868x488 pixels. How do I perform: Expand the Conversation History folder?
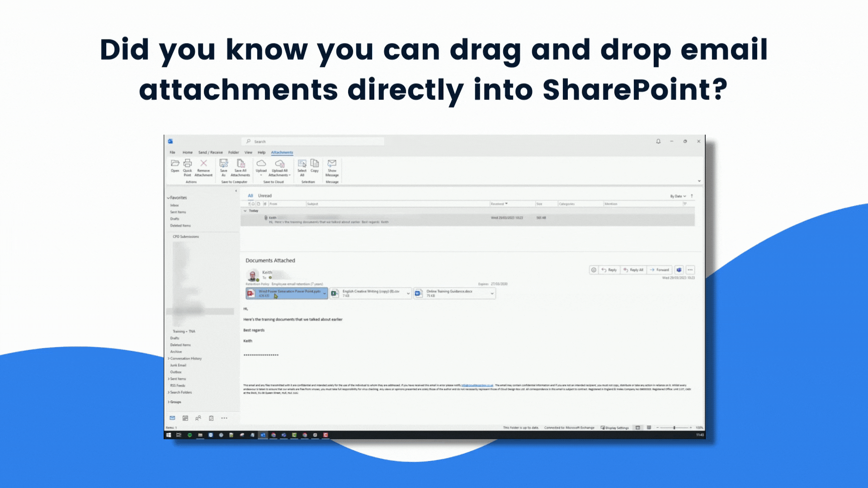169,358
